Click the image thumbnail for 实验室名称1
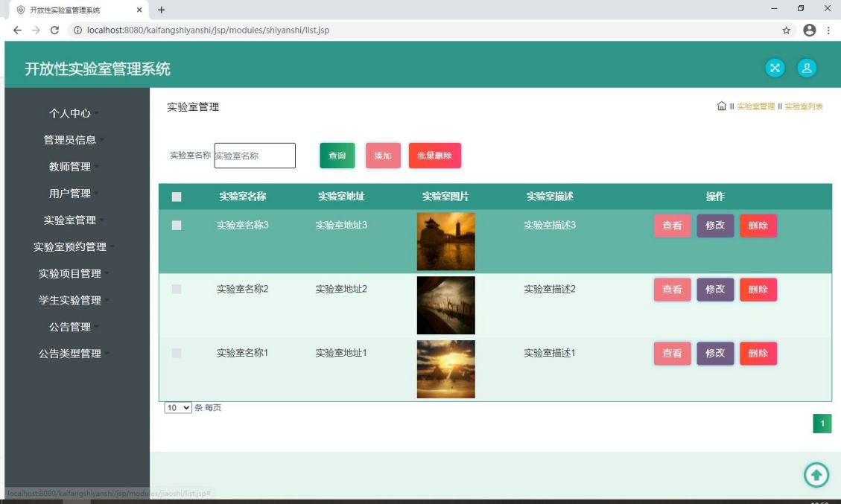841x504 pixels. tap(445, 369)
